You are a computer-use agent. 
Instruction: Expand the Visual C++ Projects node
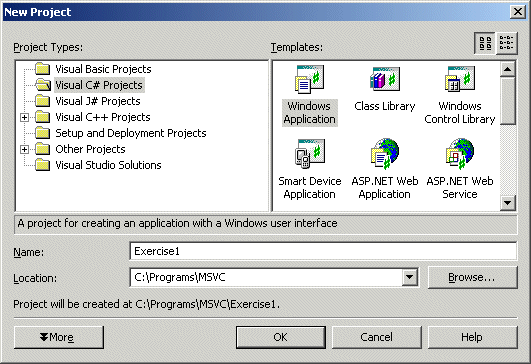point(24,117)
